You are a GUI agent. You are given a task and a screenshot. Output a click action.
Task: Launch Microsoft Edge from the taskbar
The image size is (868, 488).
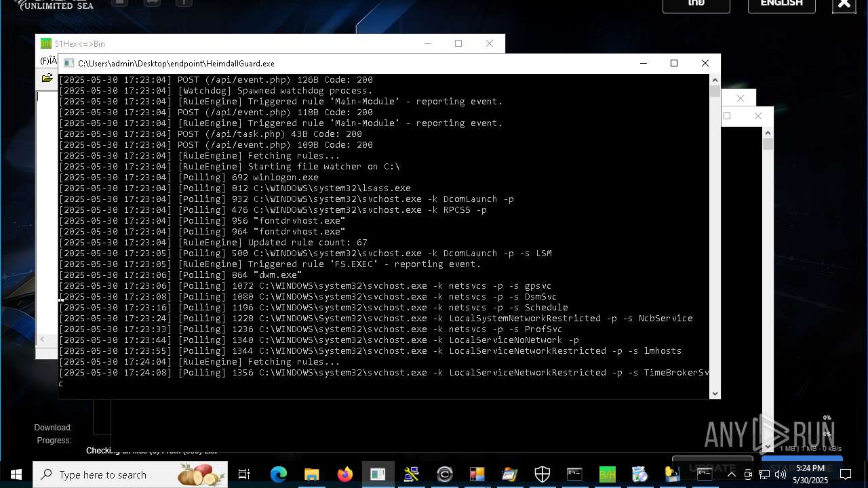pos(279,474)
